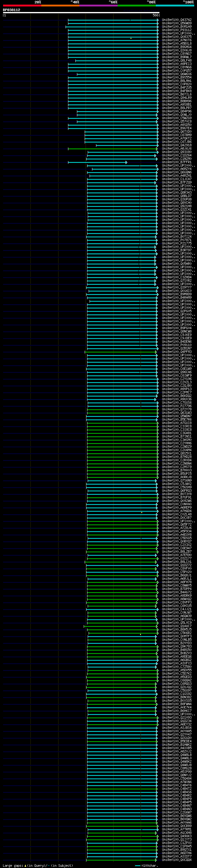This screenshot has height=868, width=197.
Task: Click the cyan alignment bar for UniRef100_Q43742
Action: click(x=113, y=20)
